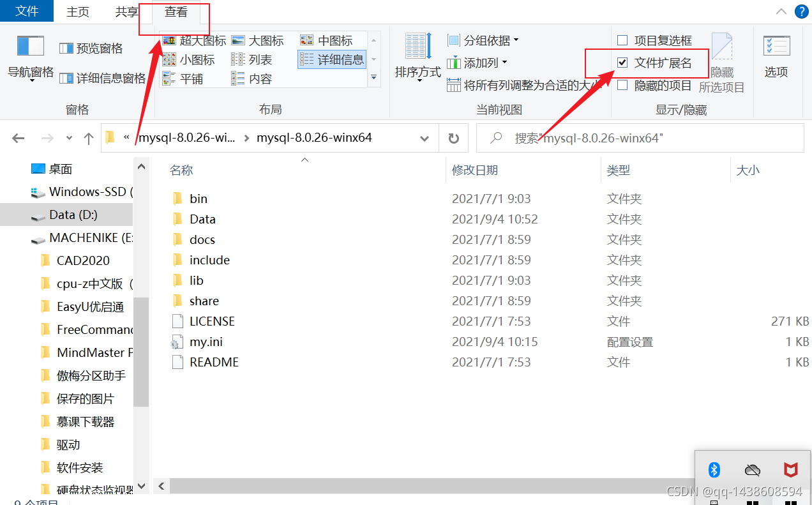The width and height of the screenshot is (812, 505).
Task: Toggle the Details pane (详细信息窗格)
Action: [103, 78]
